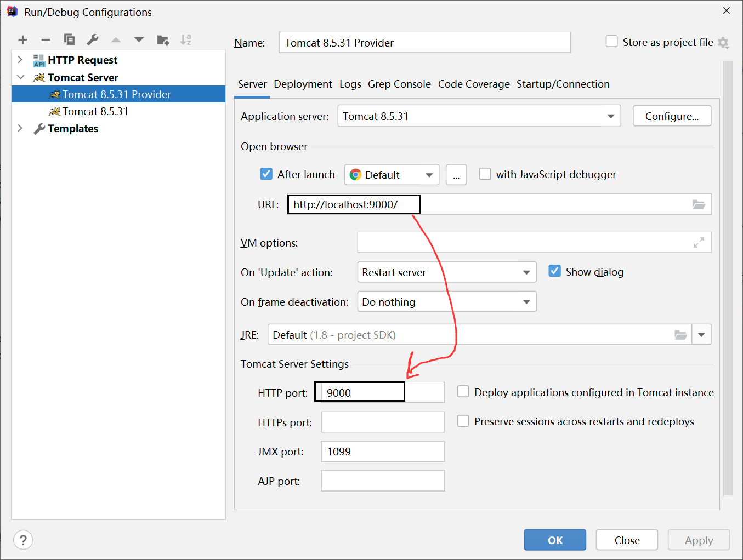
Task: Click the Name input field
Action: pyautogui.click(x=425, y=43)
